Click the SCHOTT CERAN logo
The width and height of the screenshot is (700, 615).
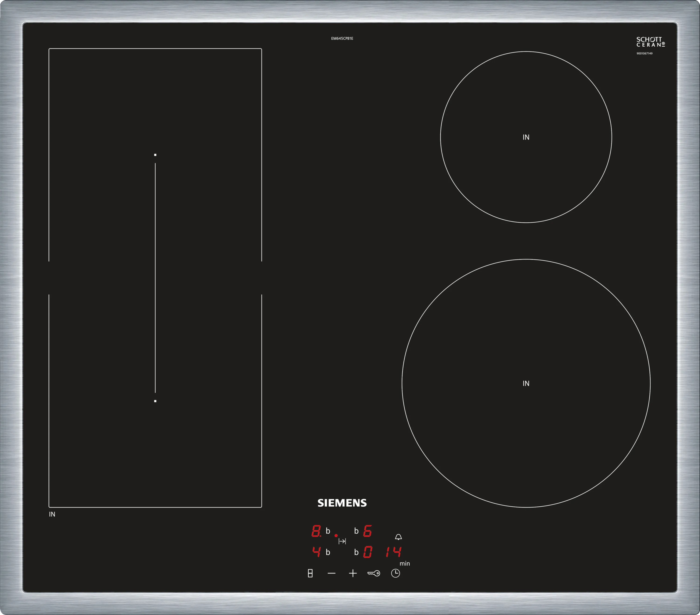click(x=650, y=42)
